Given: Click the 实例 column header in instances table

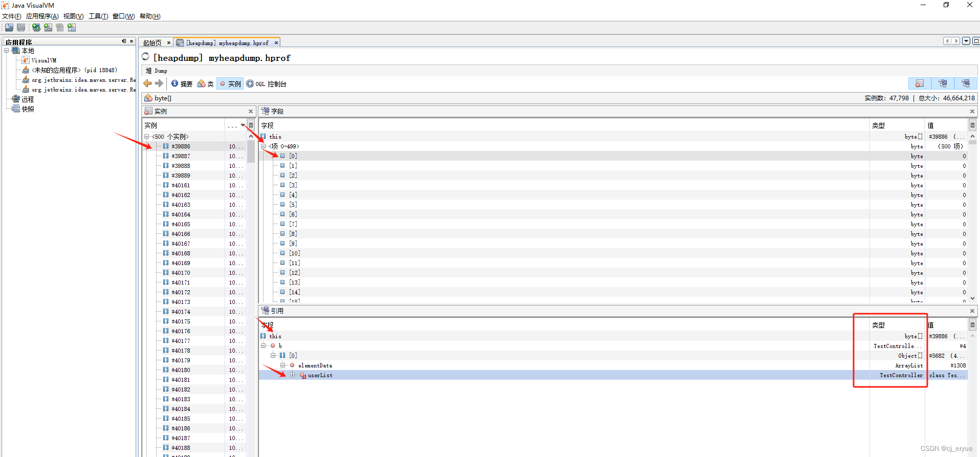Looking at the screenshot, I should [183, 125].
